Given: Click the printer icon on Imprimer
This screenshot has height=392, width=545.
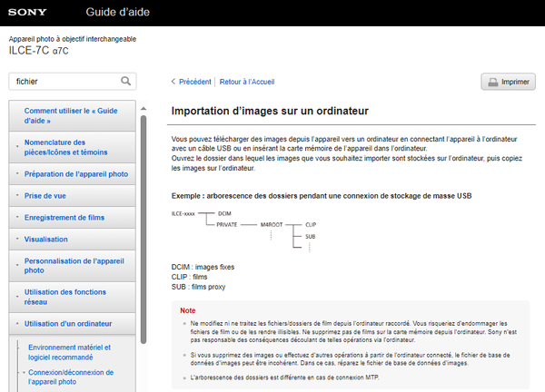Looking at the screenshot, I should pos(492,82).
